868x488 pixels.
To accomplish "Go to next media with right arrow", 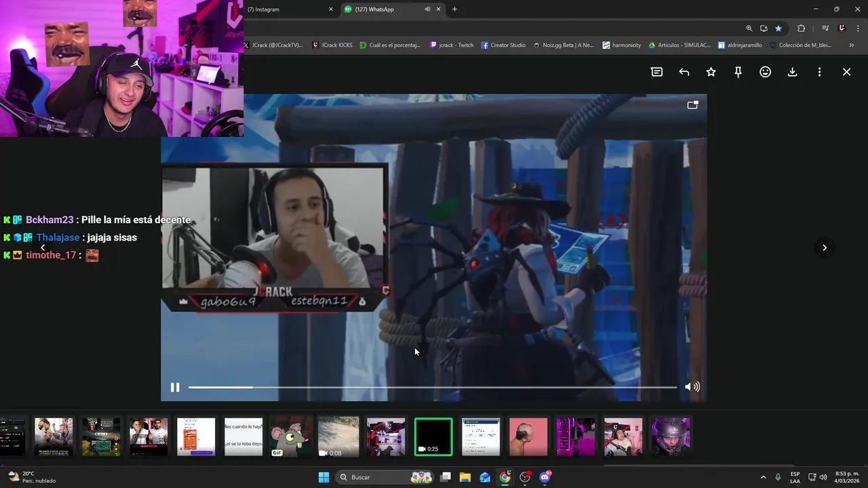I will tap(825, 247).
